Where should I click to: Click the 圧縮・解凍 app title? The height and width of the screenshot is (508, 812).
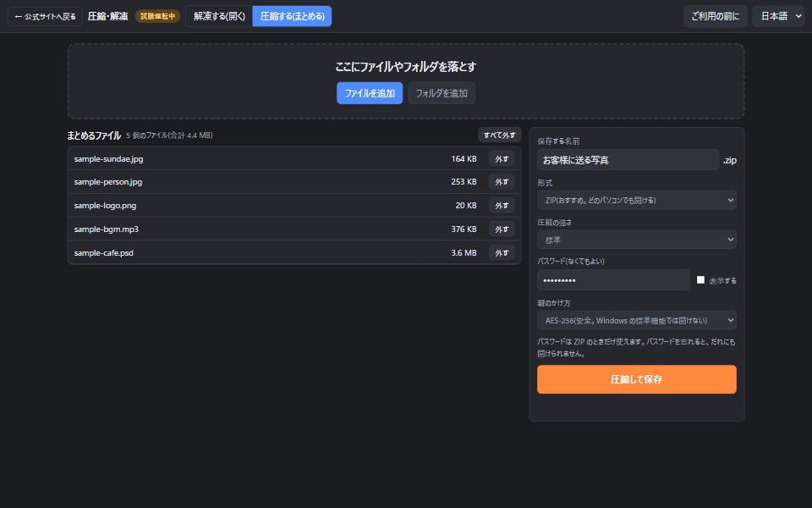click(x=107, y=17)
